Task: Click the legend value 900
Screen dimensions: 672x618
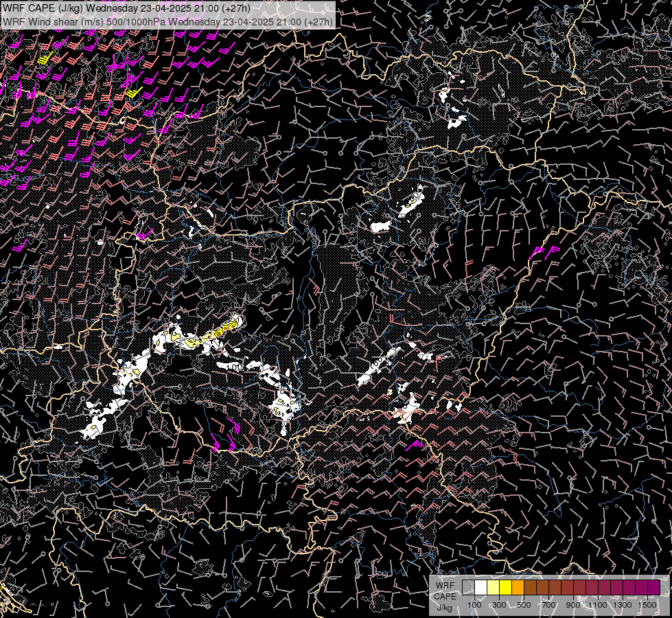Action: (573, 605)
